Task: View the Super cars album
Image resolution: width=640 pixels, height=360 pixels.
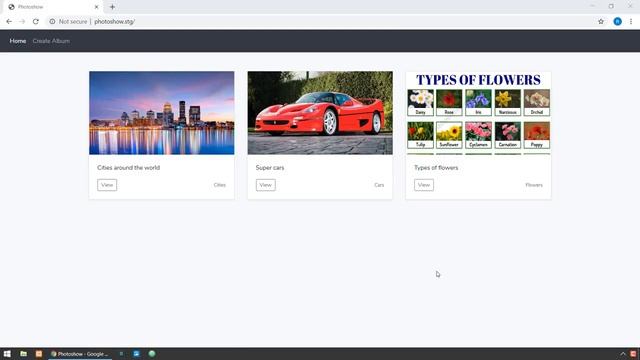Action: 266,185
